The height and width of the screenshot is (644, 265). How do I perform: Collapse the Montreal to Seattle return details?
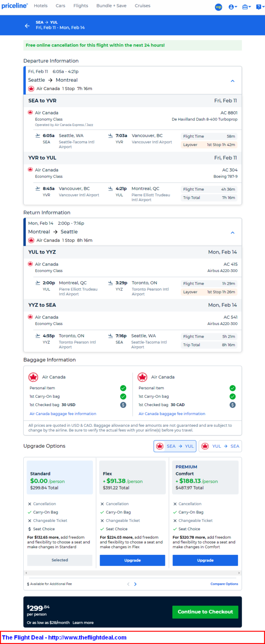tap(233, 233)
